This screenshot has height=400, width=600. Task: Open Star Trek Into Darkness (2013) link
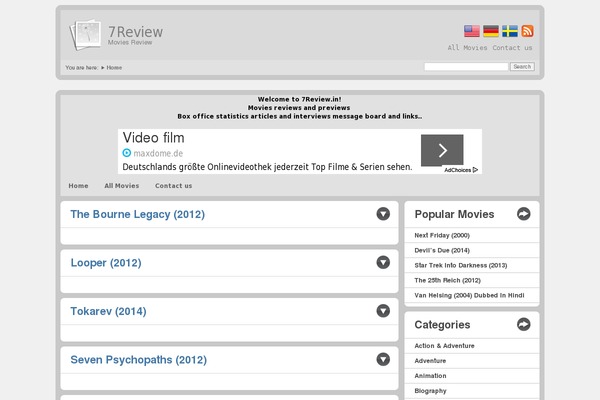click(x=461, y=265)
